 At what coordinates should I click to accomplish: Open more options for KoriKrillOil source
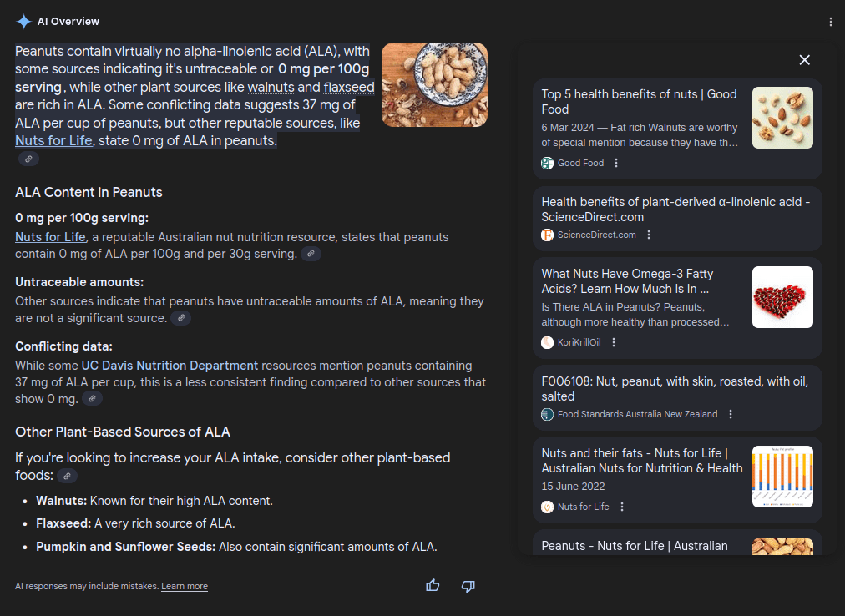614,342
